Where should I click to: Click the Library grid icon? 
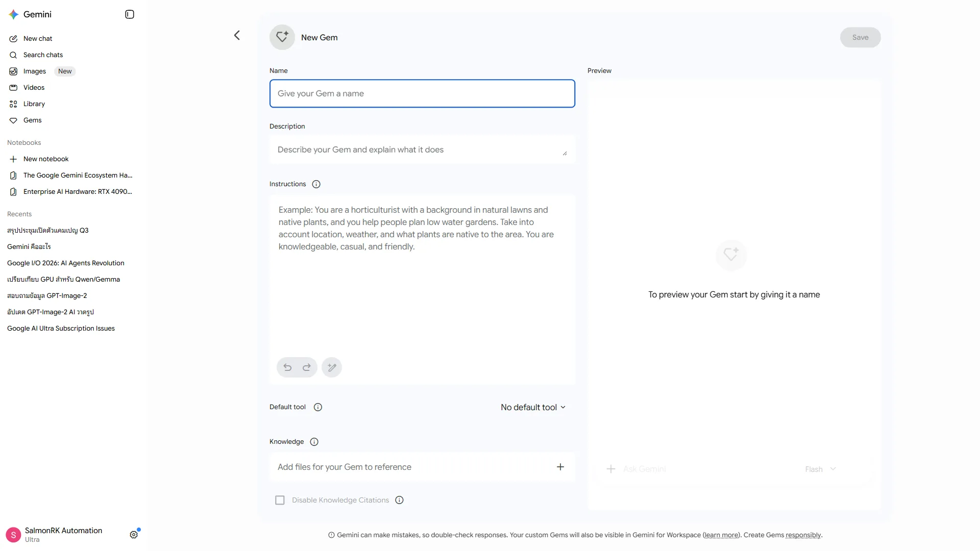click(13, 104)
